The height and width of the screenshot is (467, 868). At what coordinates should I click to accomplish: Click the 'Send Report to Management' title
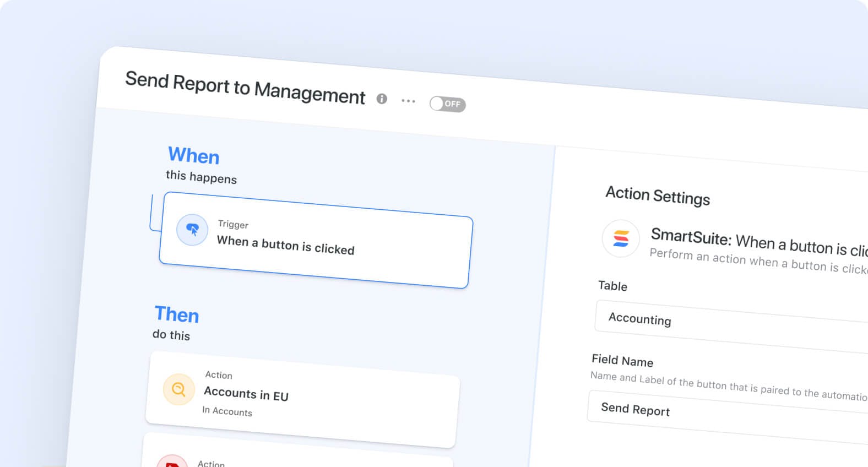(245, 88)
